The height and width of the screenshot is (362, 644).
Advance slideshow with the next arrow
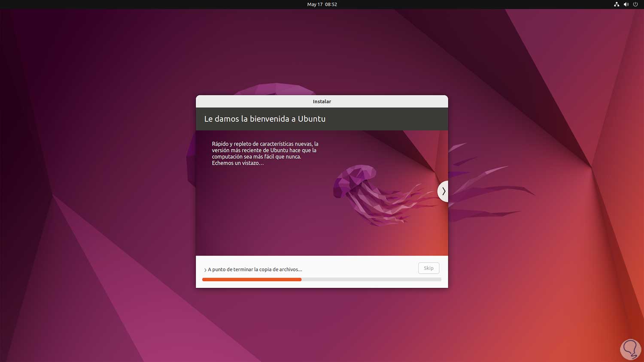[x=443, y=191]
